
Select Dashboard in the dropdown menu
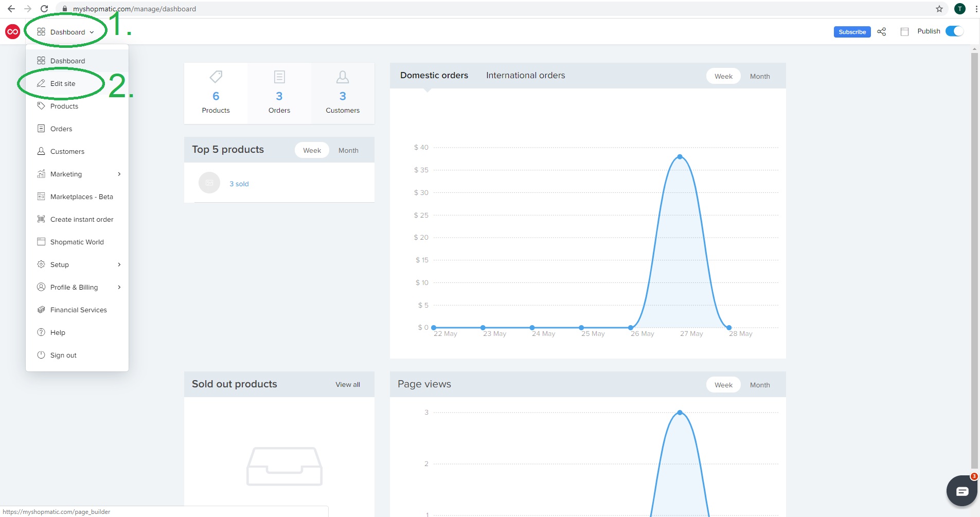point(77,61)
